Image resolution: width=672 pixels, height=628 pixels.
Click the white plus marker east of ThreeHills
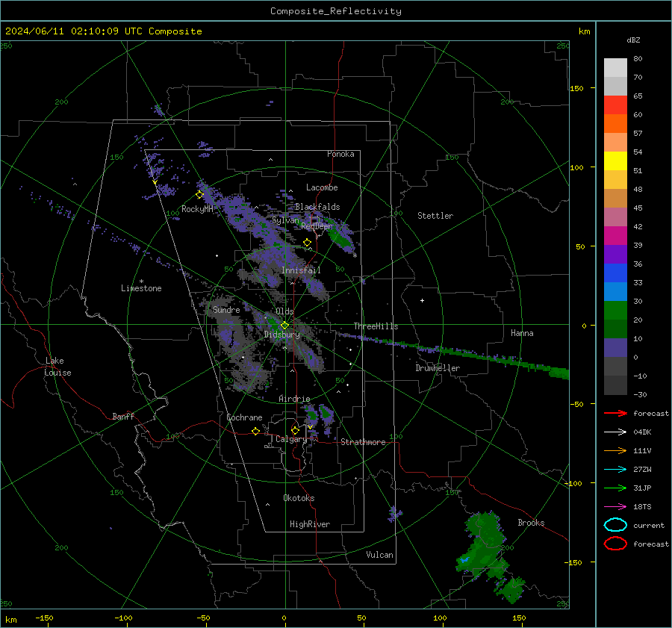point(422,300)
